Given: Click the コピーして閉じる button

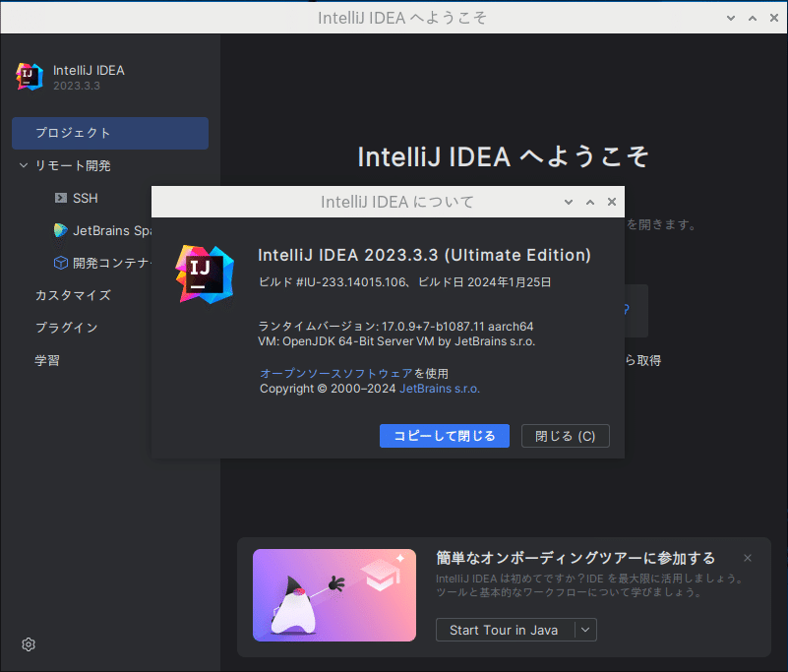Looking at the screenshot, I should pyautogui.click(x=444, y=436).
